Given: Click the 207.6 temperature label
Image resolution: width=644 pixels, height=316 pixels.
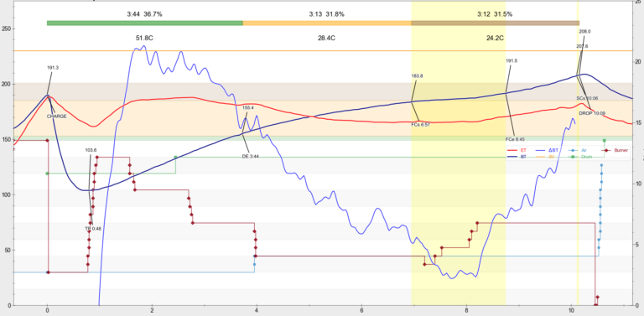Looking at the screenshot, I should (583, 46).
